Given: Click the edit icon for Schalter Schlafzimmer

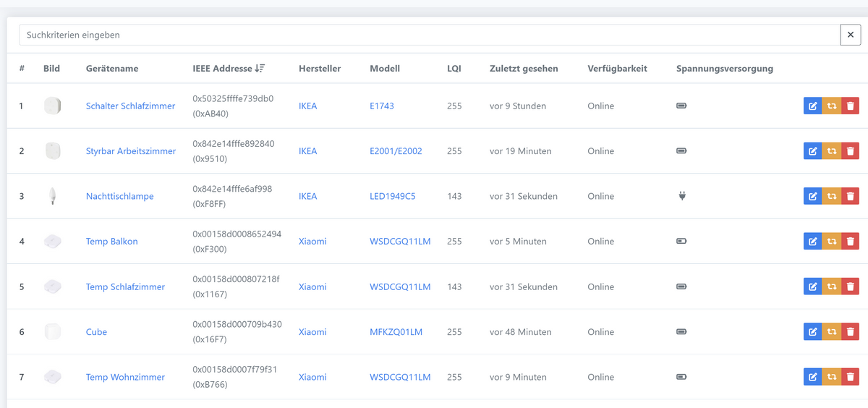Looking at the screenshot, I should coord(812,106).
